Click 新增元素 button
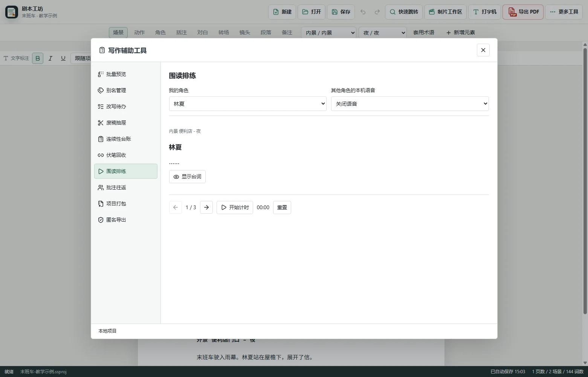This screenshot has height=377, width=588. [x=460, y=33]
